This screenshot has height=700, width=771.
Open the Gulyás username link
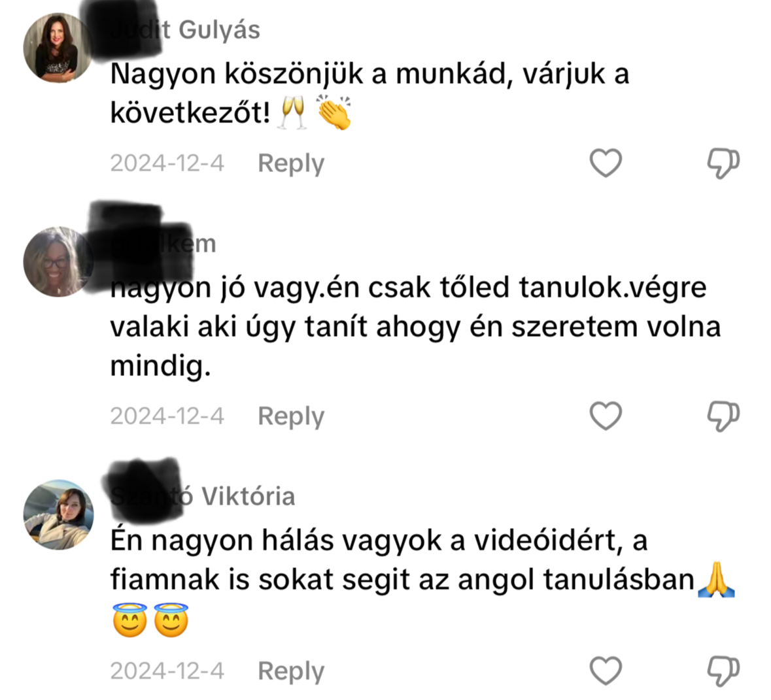click(185, 30)
